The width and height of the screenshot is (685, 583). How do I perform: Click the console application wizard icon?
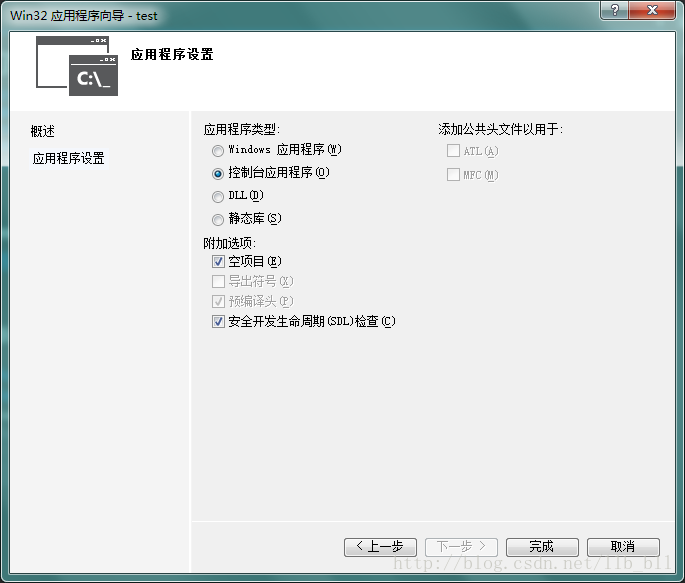[77, 66]
